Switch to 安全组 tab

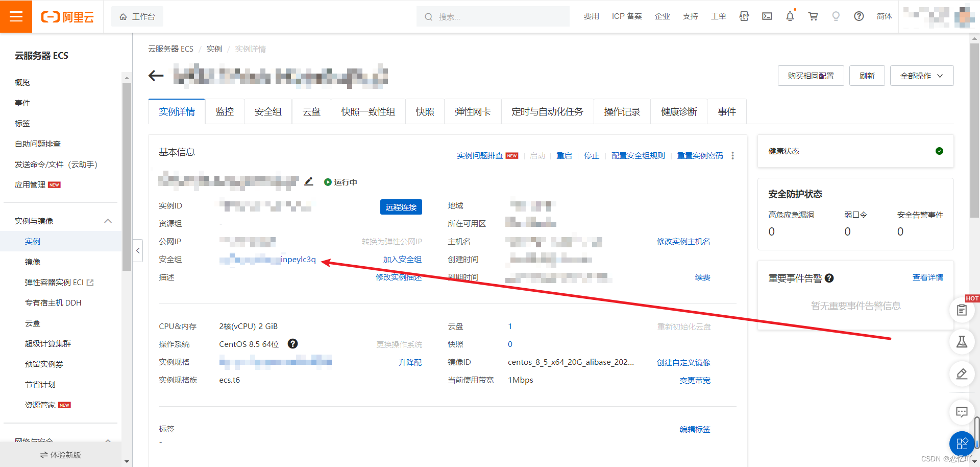pyautogui.click(x=268, y=111)
